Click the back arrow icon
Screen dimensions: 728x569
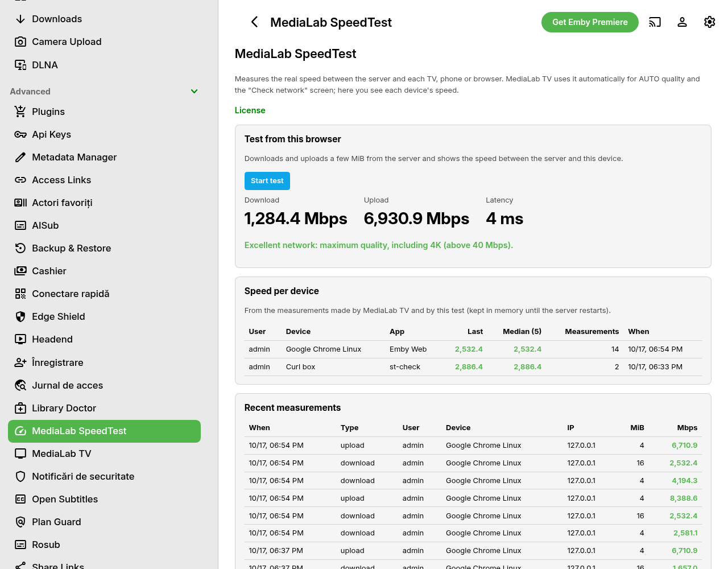pos(254,22)
